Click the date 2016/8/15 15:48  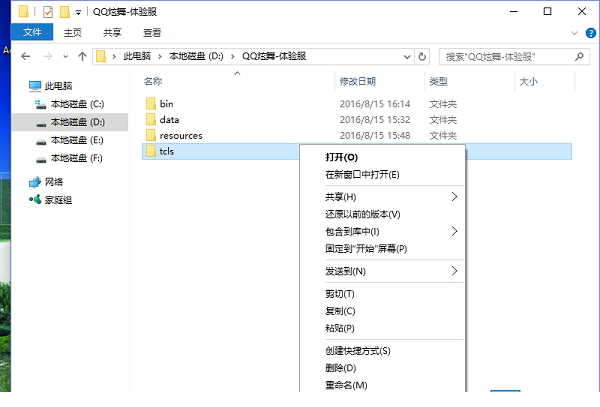tap(375, 135)
